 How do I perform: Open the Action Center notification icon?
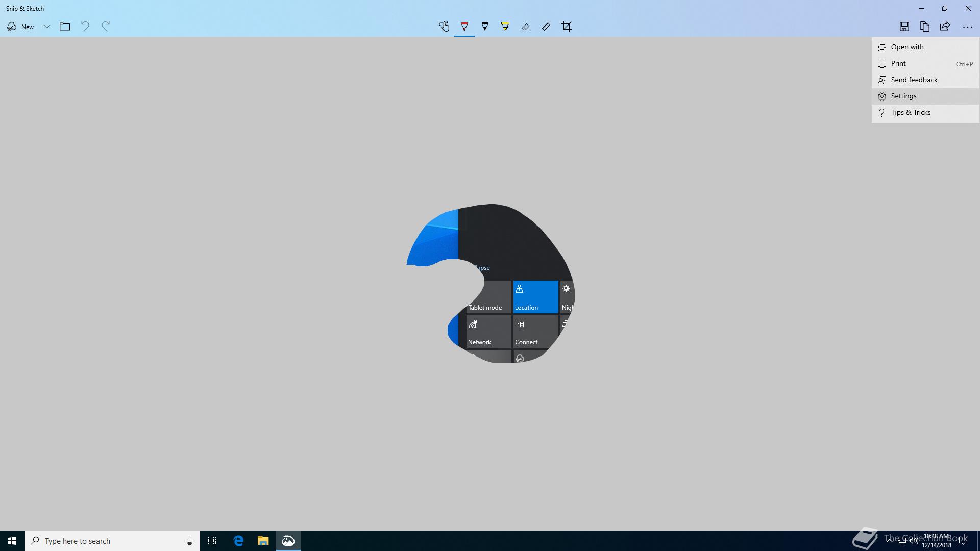[x=963, y=541]
